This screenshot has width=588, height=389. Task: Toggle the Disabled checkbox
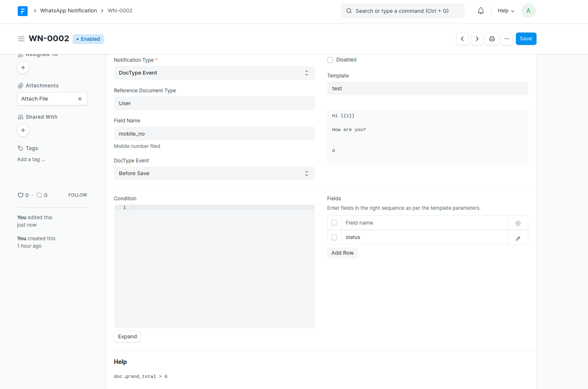pos(330,60)
